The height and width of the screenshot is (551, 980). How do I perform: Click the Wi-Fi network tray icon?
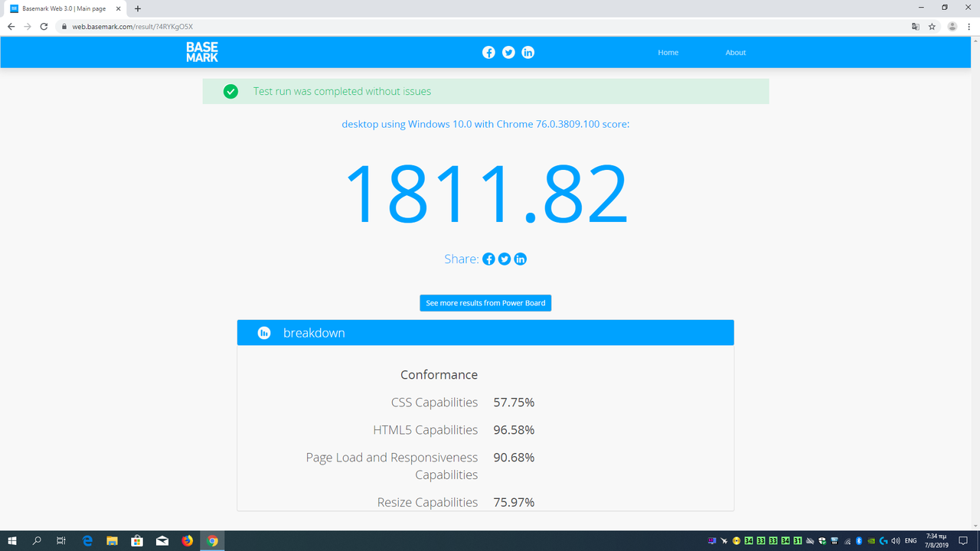847,541
